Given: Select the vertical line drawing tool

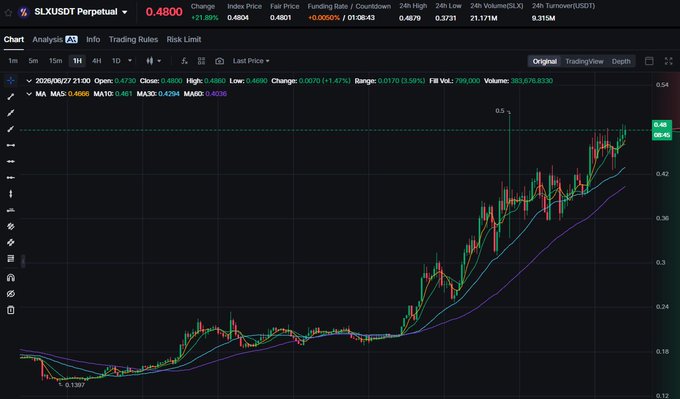Looking at the screenshot, I should pyautogui.click(x=11, y=194).
